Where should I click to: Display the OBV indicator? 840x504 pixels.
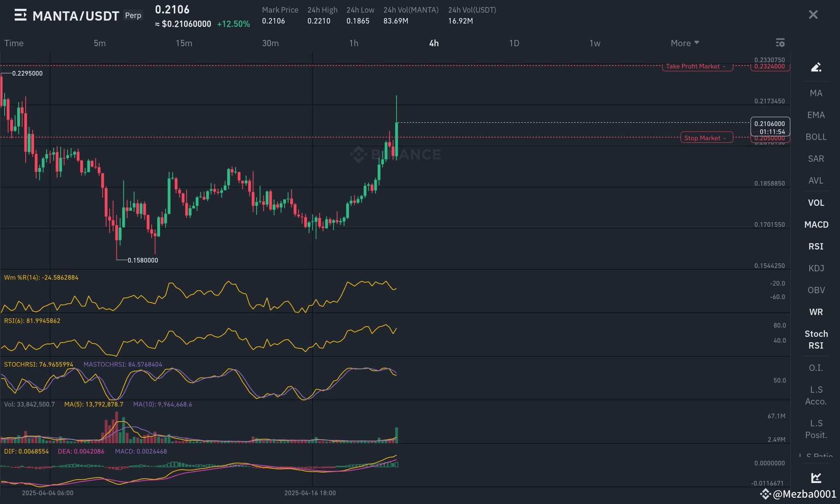(x=815, y=290)
